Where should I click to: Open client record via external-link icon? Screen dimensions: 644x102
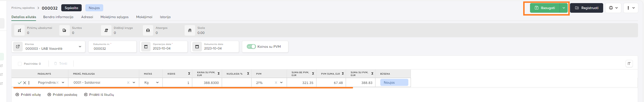click(x=18, y=47)
